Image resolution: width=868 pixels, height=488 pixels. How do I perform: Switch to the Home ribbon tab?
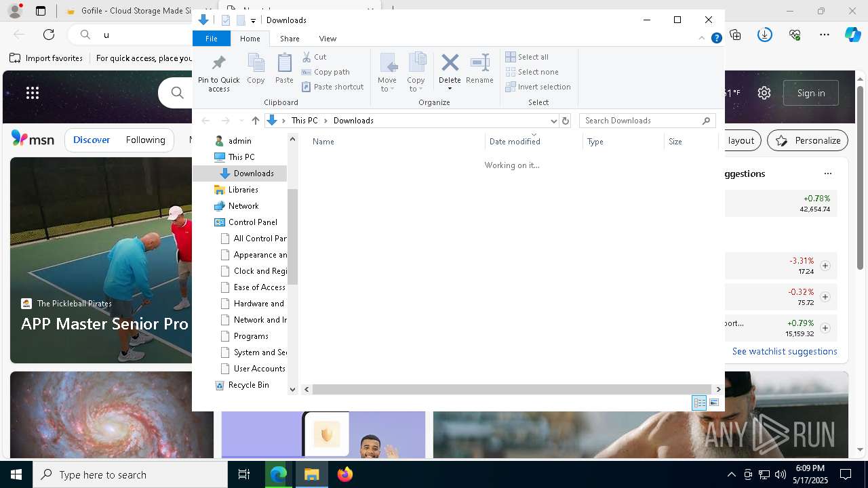pyautogui.click(x=250, y=39)
